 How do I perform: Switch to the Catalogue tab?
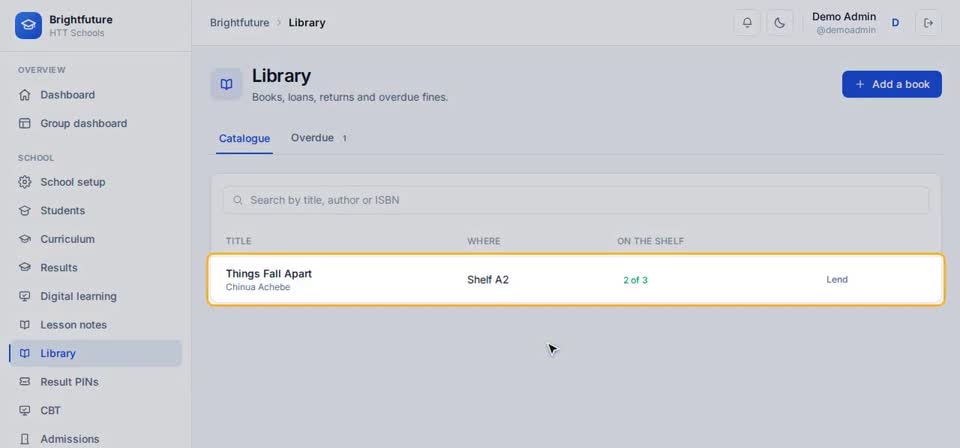pyautogui.click(x=244, y=138)
